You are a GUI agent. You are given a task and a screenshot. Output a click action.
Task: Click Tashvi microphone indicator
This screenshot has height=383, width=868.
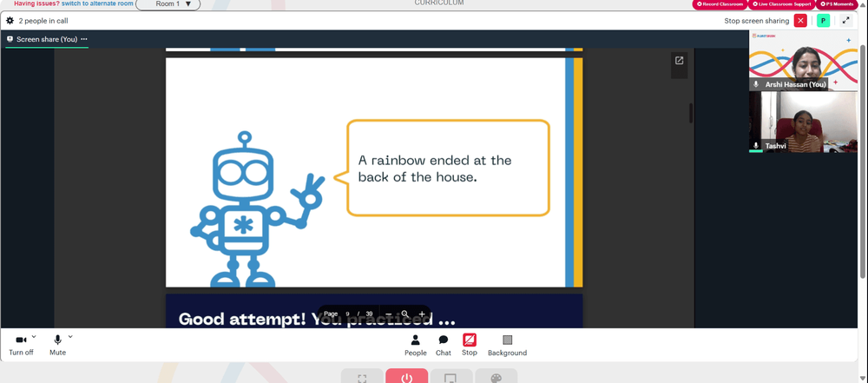[x=756, y=146]
